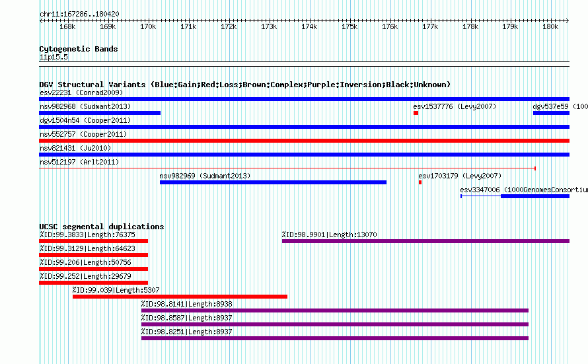This screenshot has width=588, height=364.
Task: Select the red nsv552757 (Cooper2011) loss bar
Action: 304,141
